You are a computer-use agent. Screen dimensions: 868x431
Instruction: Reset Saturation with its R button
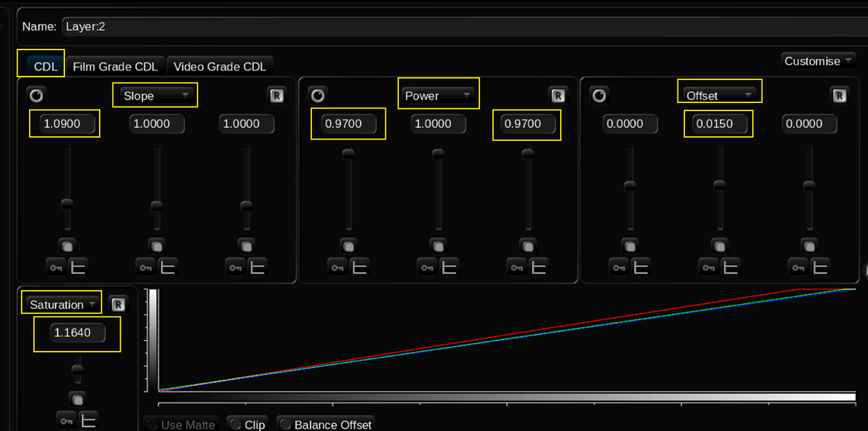pos(118,305)
